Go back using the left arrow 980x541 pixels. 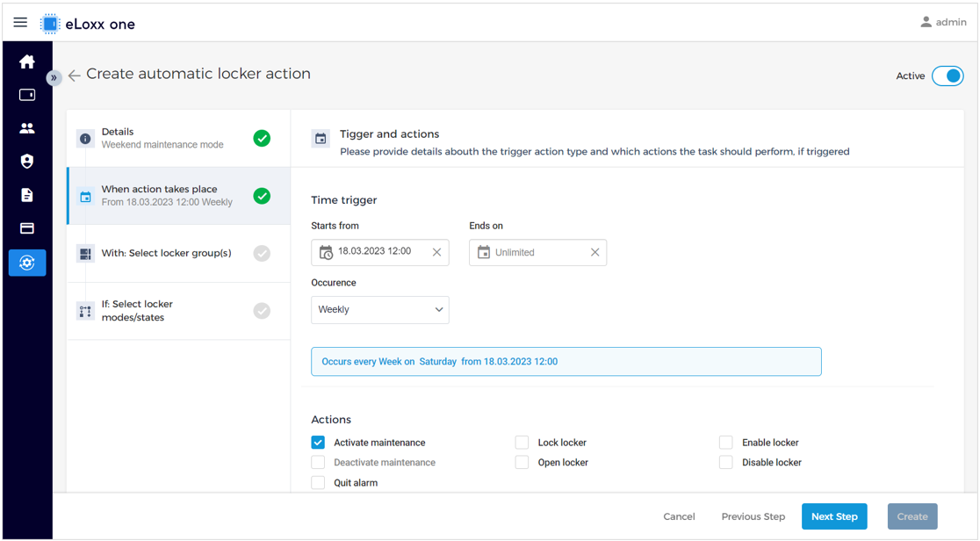(75, 76)
